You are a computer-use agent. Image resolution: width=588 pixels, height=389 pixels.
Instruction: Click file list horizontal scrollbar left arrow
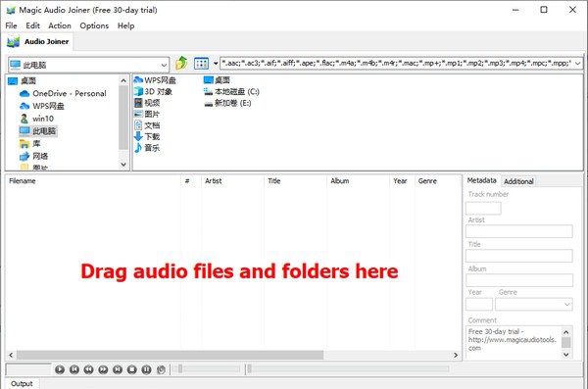11,355
